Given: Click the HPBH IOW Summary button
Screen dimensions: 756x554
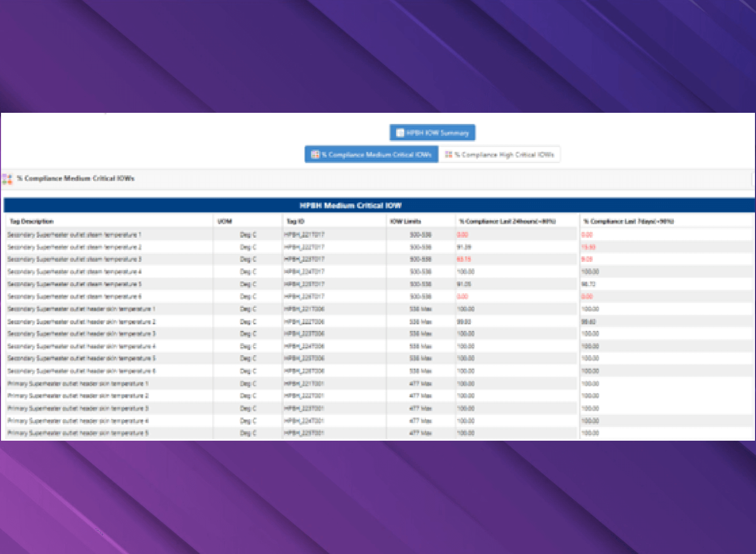Looking at the screenshot, I should (x=432, y=133).
